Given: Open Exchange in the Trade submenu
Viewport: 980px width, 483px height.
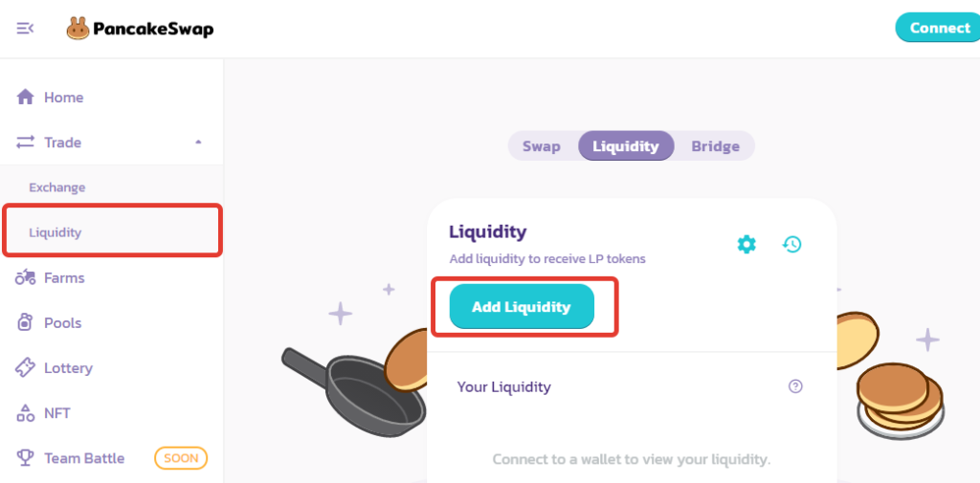Looking at the screenshot, I should (x=57, y=187).
